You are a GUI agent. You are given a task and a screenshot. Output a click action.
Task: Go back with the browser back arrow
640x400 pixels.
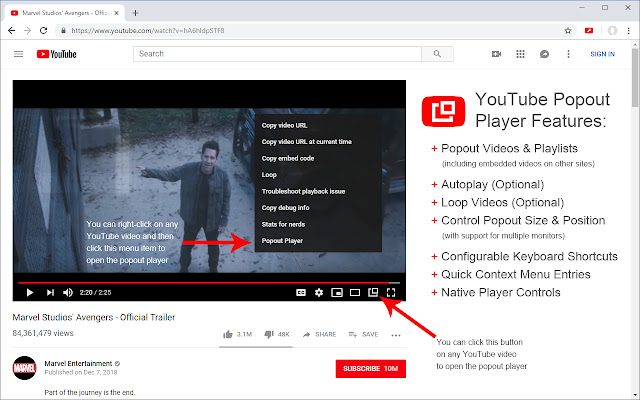click(x=11, y=31)
